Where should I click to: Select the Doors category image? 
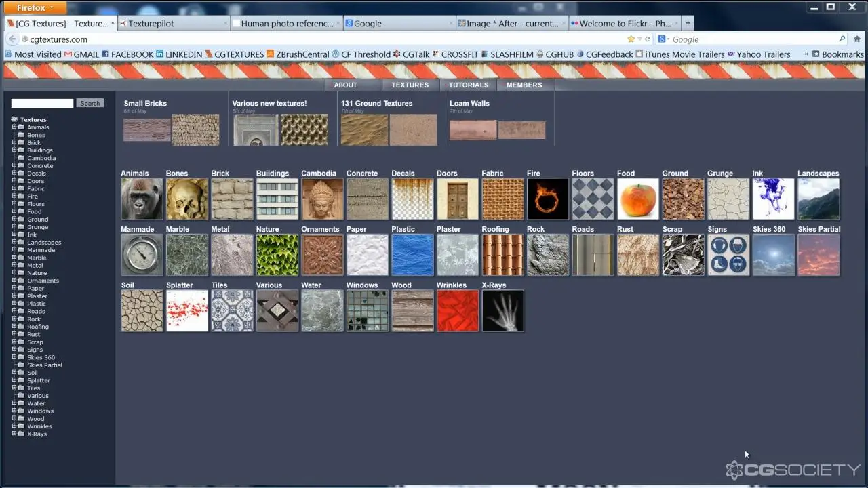pos(458,199)
